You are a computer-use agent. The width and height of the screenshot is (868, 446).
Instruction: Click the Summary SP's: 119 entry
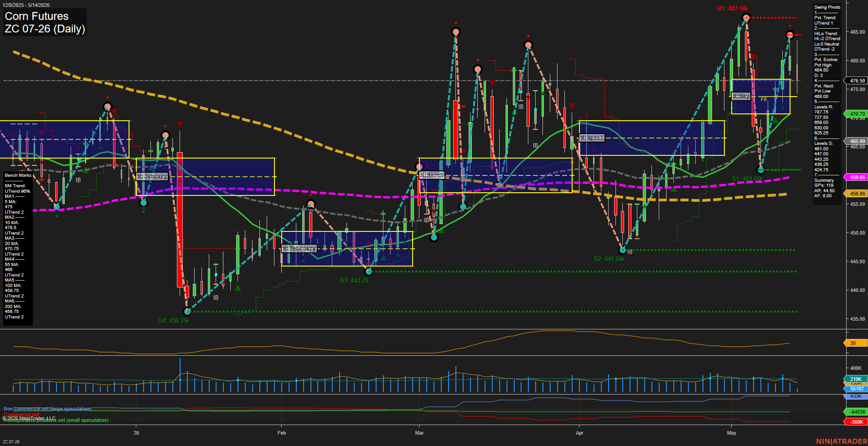click(824, 183)
